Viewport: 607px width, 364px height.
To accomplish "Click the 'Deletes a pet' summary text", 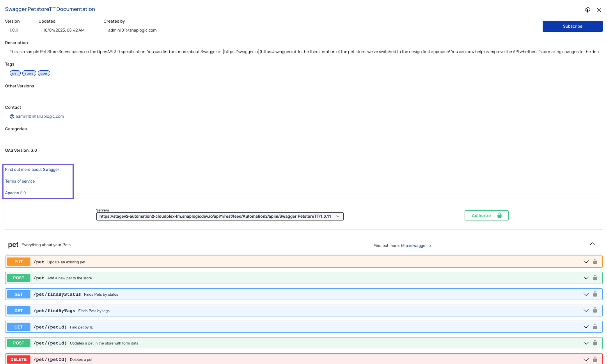I will pos(81,360).
